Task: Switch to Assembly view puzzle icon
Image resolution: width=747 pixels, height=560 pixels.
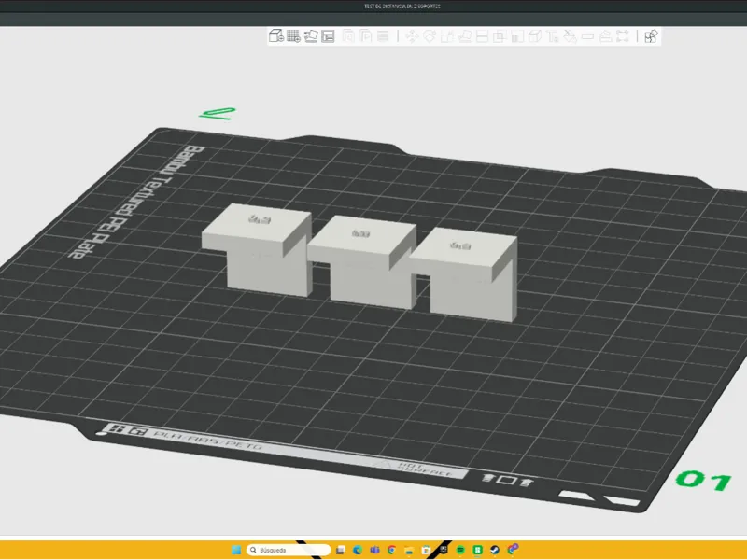Action: point(651,36)
